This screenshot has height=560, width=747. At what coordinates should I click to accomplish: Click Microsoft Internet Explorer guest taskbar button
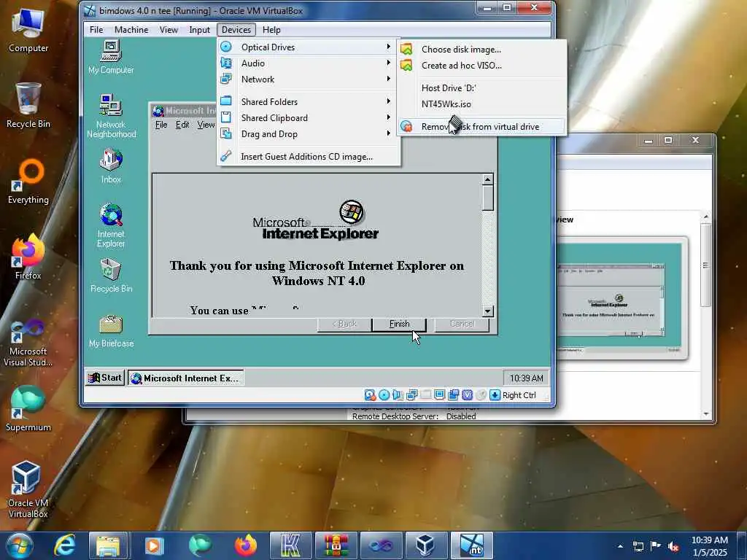point(186,378)
